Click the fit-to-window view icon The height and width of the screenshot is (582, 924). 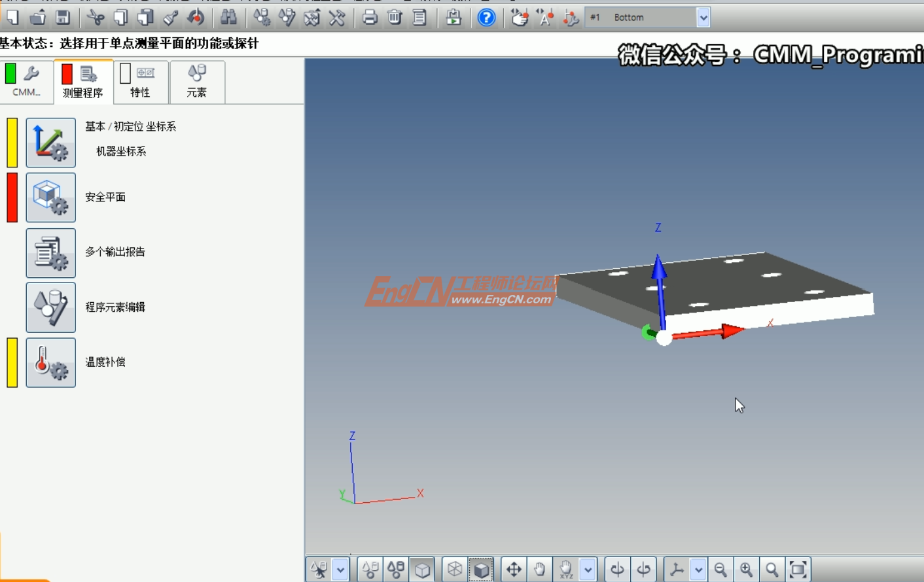point(798,570)
